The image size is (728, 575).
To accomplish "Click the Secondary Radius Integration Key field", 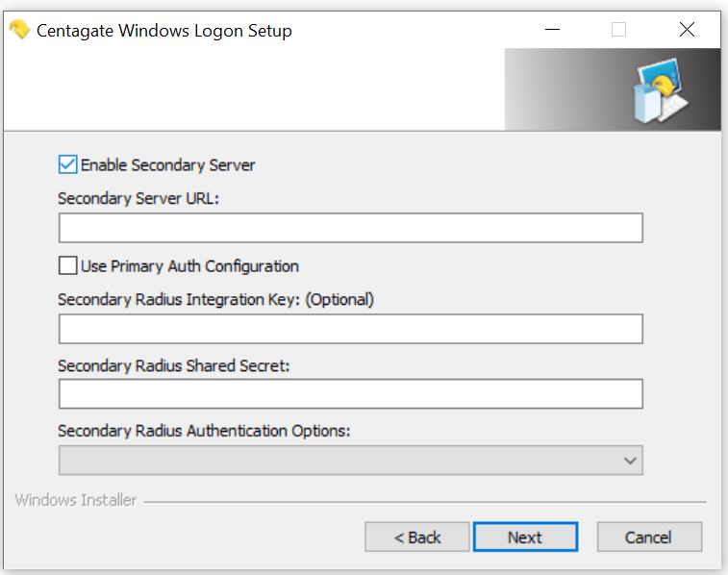I will [350, 329].
